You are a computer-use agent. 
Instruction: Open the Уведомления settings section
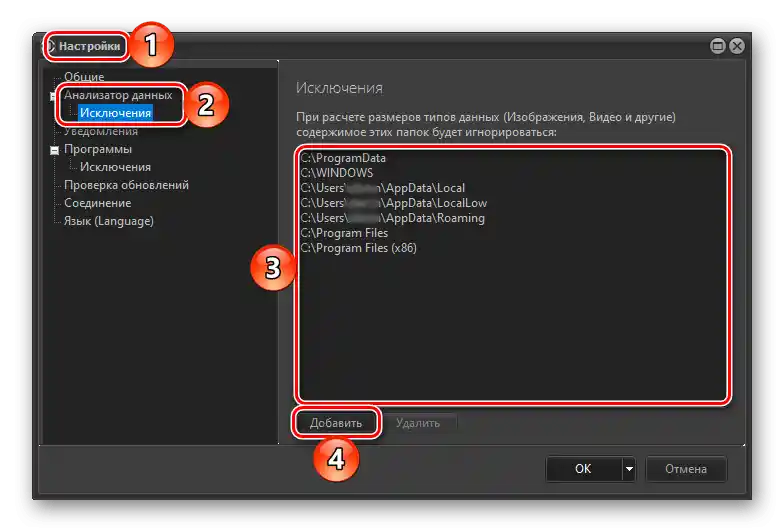[x=100, y=132]
